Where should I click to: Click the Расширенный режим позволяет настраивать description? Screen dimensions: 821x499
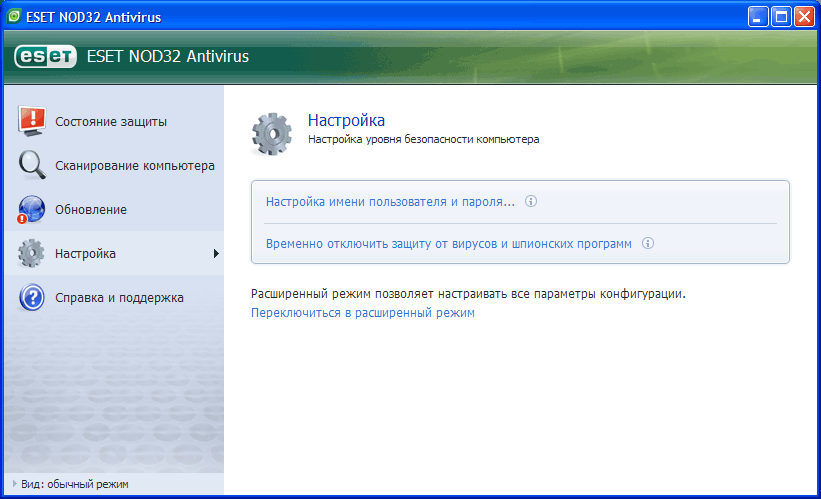pyautogui.click(x=468, y=294)
